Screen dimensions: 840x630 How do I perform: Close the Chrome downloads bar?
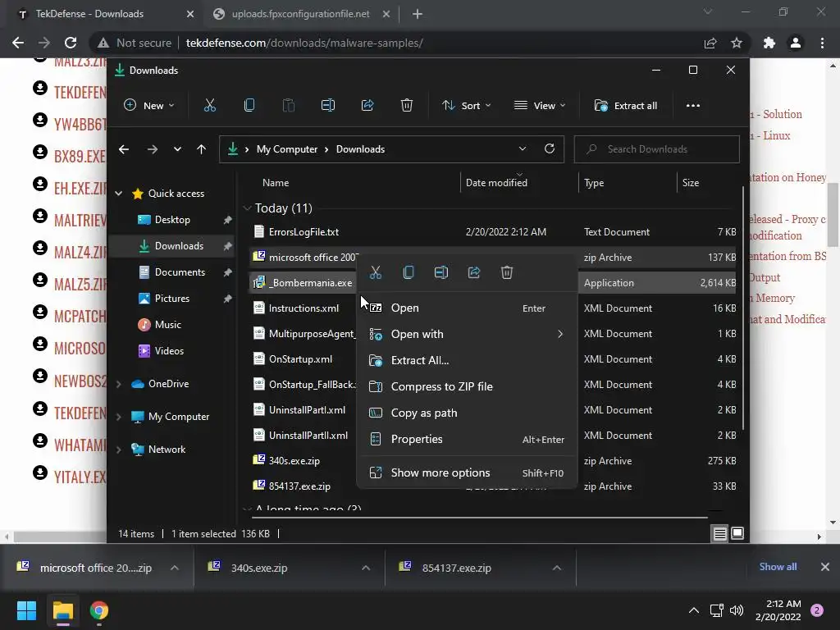825,567
